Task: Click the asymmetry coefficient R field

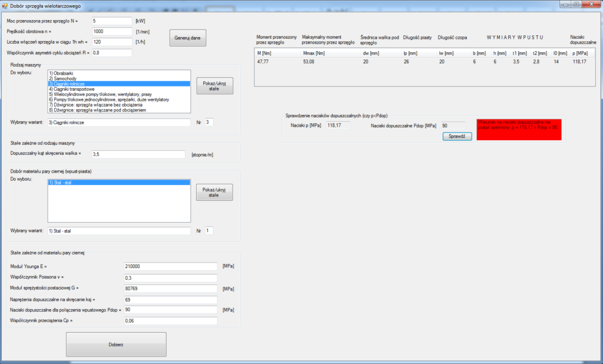Action: click(112, 52)
